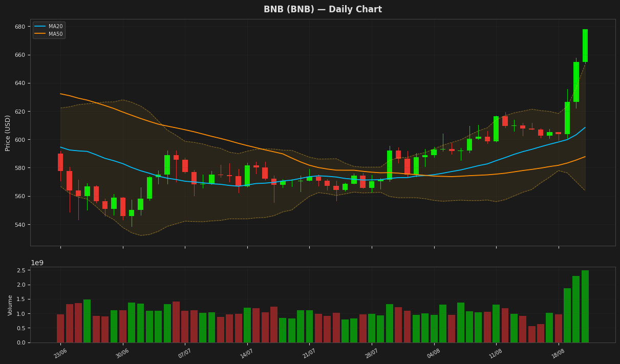
Task: Click the 560 price tick label
Action: [x=20, y=196]
